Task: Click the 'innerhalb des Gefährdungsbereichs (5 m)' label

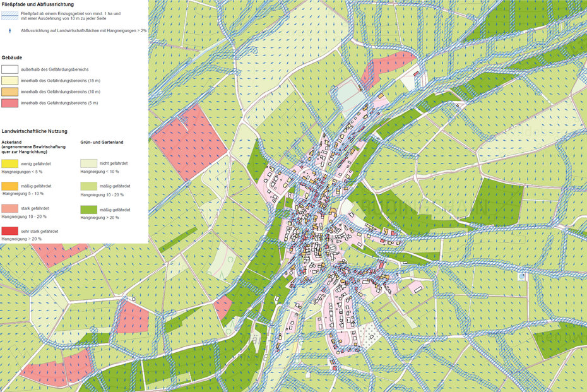Action: [59, 103]
